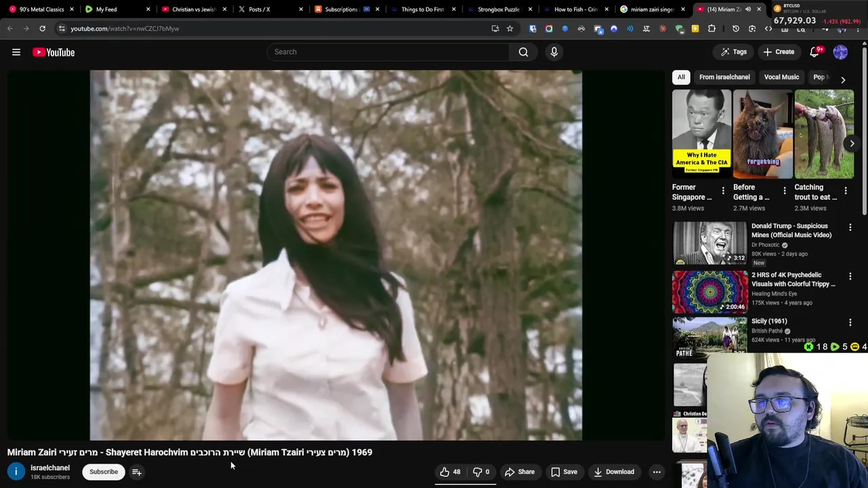Viewport: 868px width, 488px height.
Task: Open options for Former Singapore short
Action: (x=723, y=191)
